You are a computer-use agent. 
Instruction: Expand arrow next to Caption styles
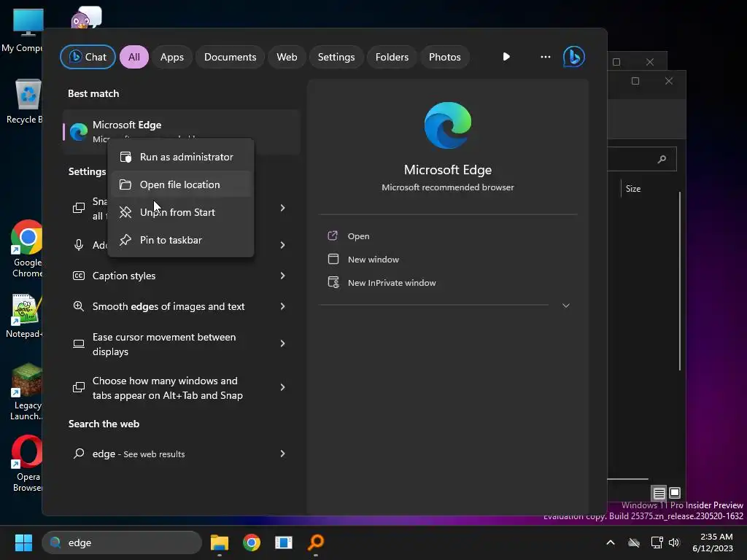pyautogui.click(x=282, y=276)
